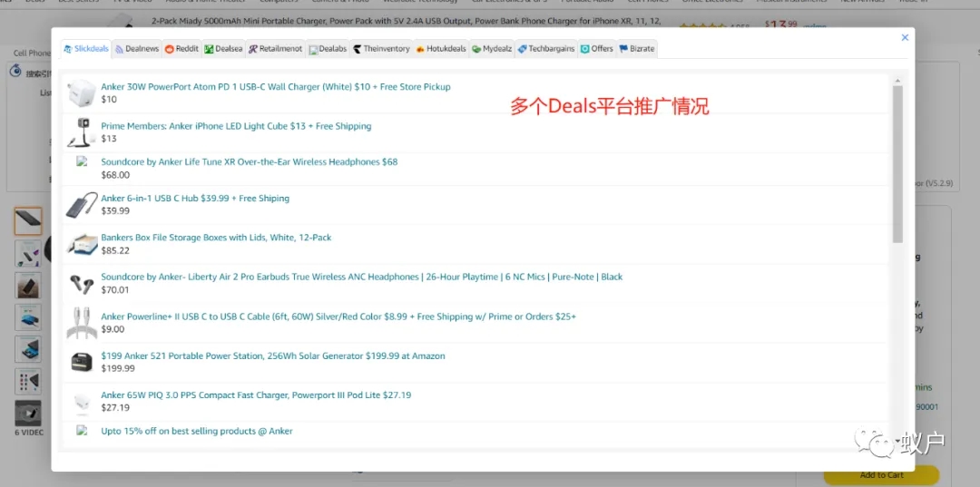Open the Bizrate tab
Viewport: 980px width, 487px height.
coord(637,49)
